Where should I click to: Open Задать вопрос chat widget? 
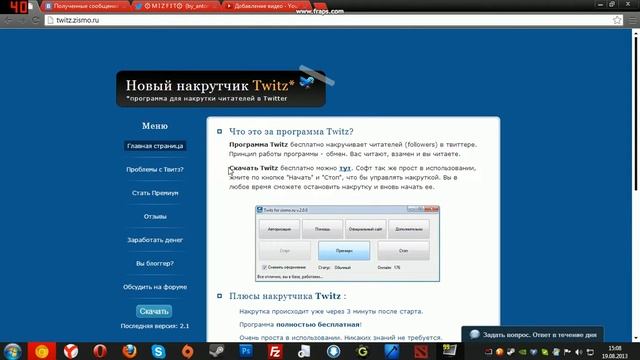[x=533, y=334]
